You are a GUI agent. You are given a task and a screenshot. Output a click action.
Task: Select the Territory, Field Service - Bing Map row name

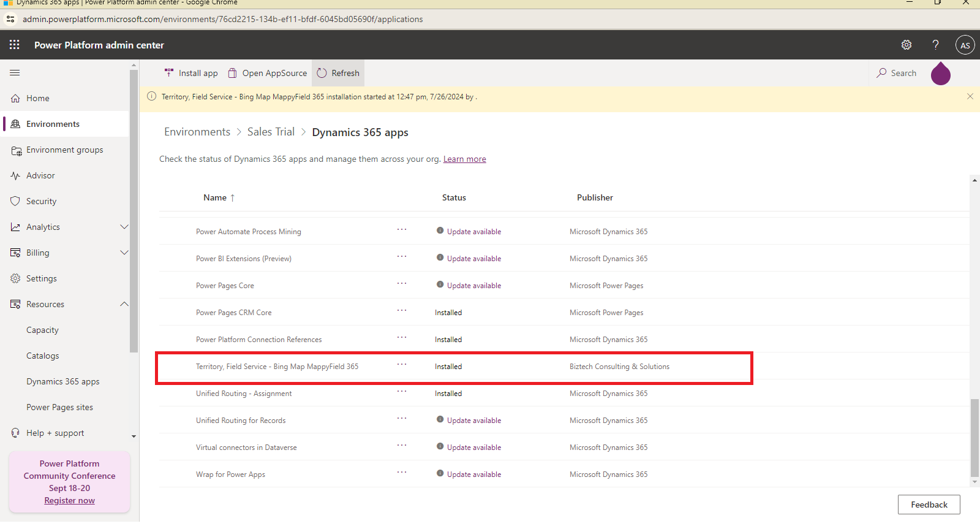pyautogui.click(x=277, y=367)
